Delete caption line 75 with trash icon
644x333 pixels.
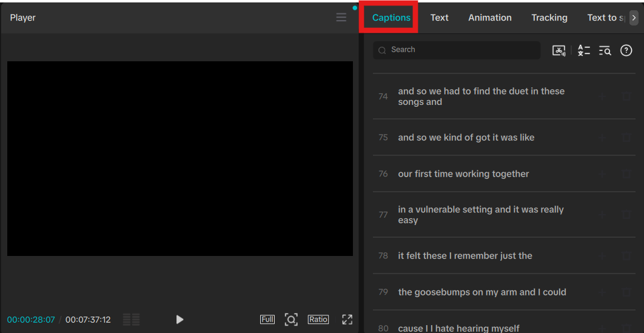[626, 138]
